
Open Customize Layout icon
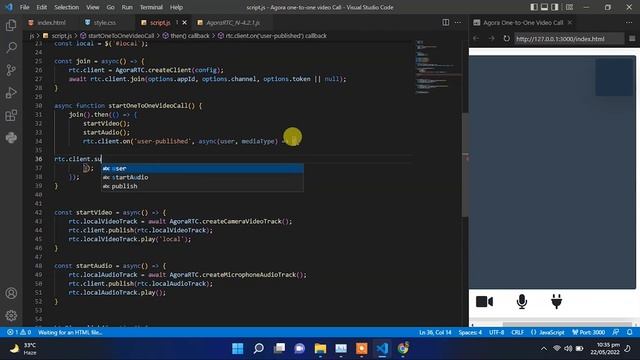tap(569, 7)
